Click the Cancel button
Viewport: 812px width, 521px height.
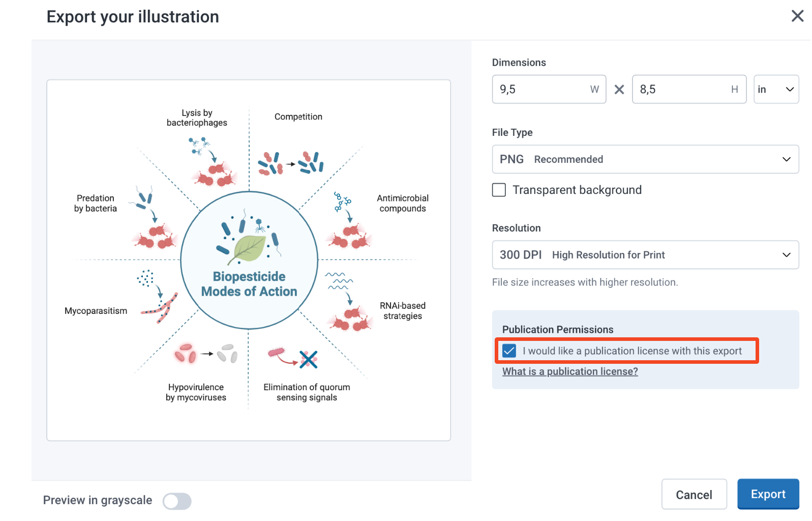(694, 494)
